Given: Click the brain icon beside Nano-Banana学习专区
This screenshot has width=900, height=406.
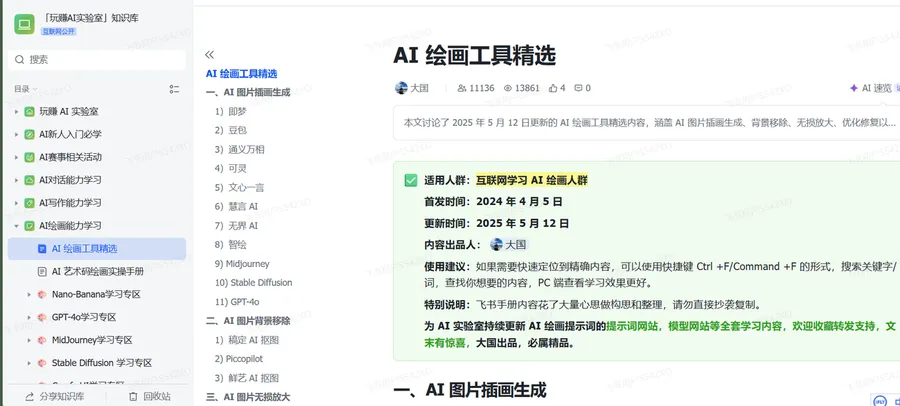Looking at the screenshot, I should [x=42, y=295].
